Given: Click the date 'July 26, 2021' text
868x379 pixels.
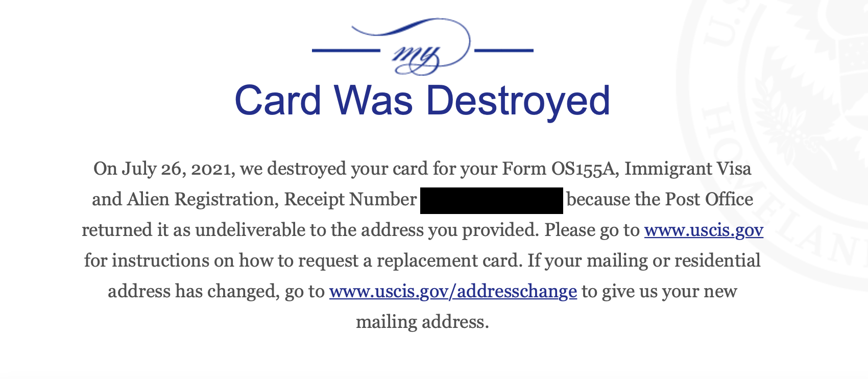Looking at the screenshot, I should 178,169.
